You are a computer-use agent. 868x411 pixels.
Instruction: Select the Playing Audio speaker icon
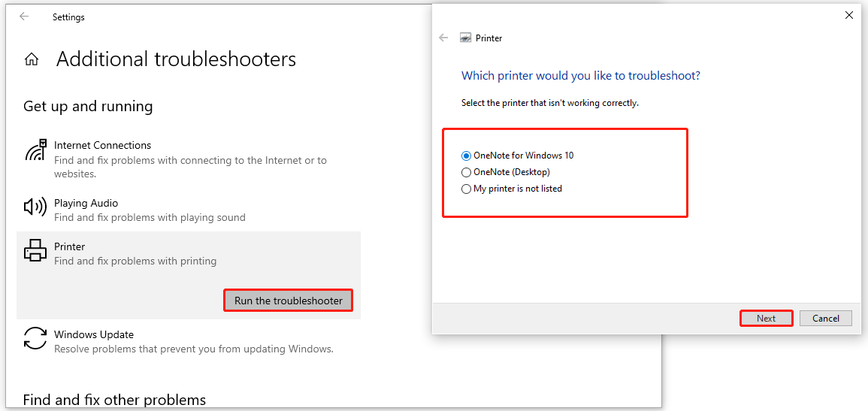tap(35, 207)
